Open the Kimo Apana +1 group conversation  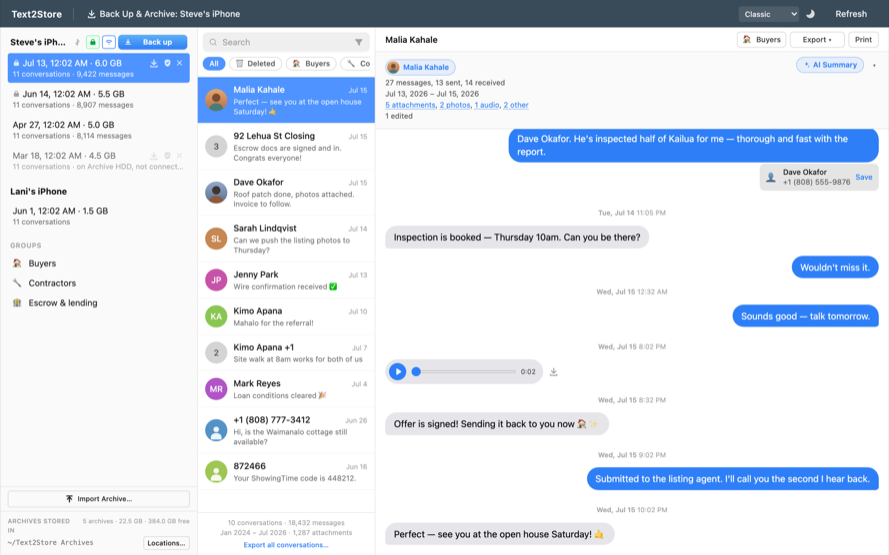pyautogui.click(x=286, y=353)
